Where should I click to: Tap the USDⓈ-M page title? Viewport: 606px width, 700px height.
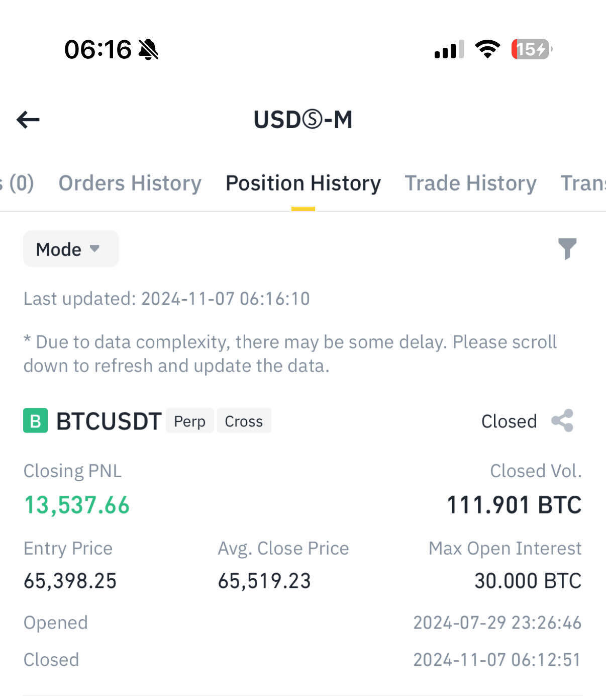click(303, 120)
